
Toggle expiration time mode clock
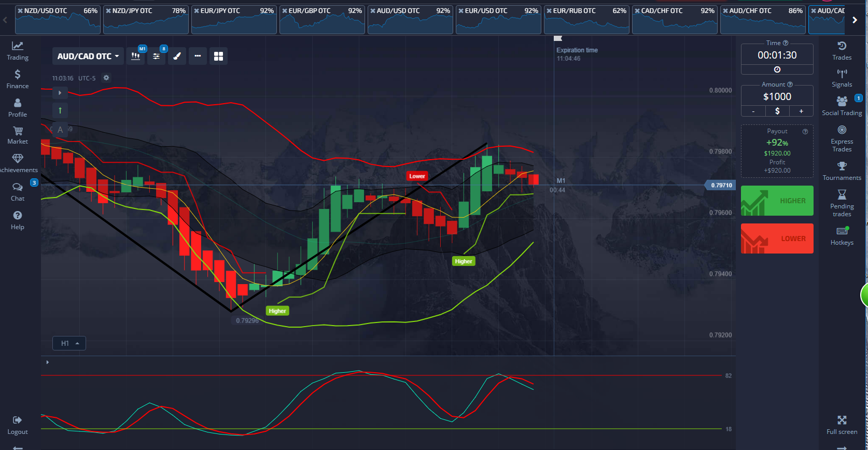coord(777,69)
